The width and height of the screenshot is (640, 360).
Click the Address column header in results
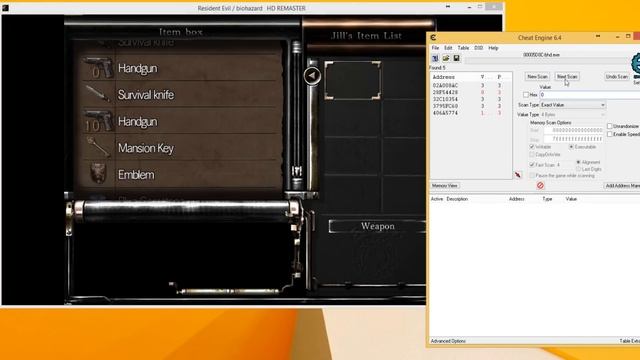(444, 77)
